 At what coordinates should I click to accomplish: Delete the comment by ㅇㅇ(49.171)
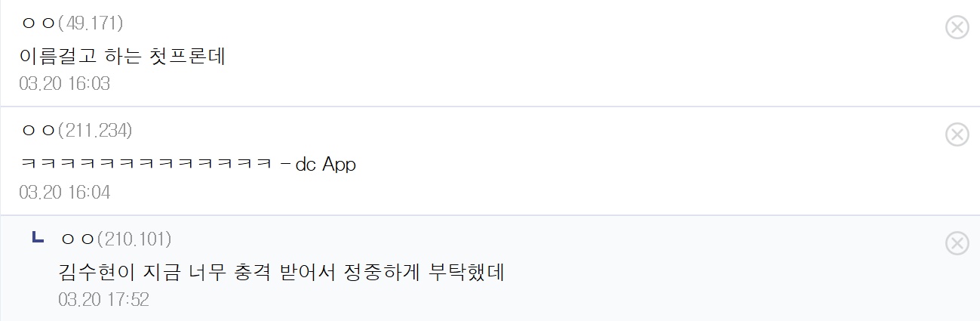pos(957,27)
